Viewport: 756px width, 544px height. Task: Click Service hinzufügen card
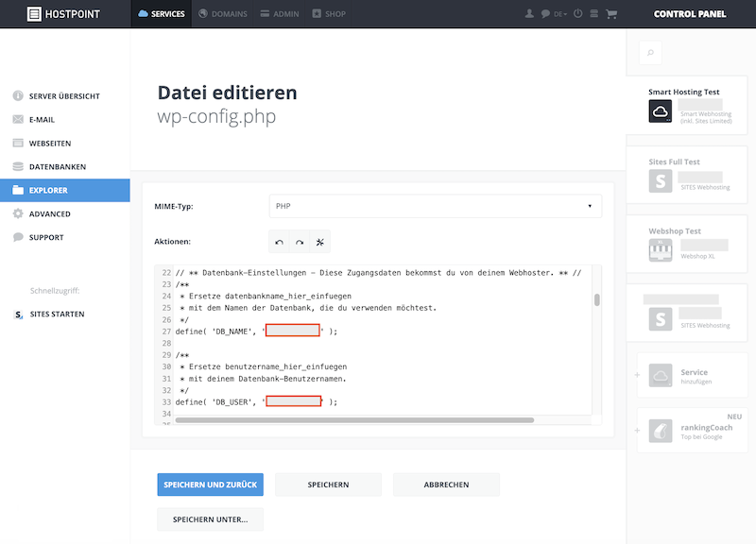click(693, 375)
